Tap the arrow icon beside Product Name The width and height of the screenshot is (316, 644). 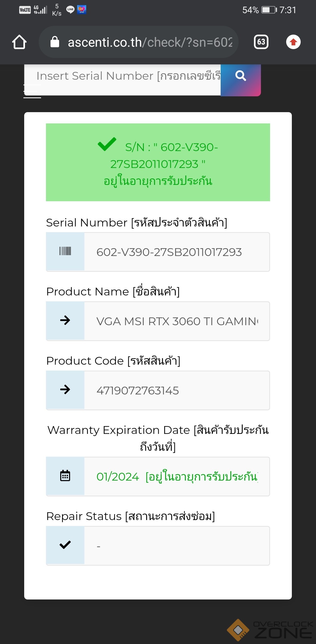[x=65, y=320]
